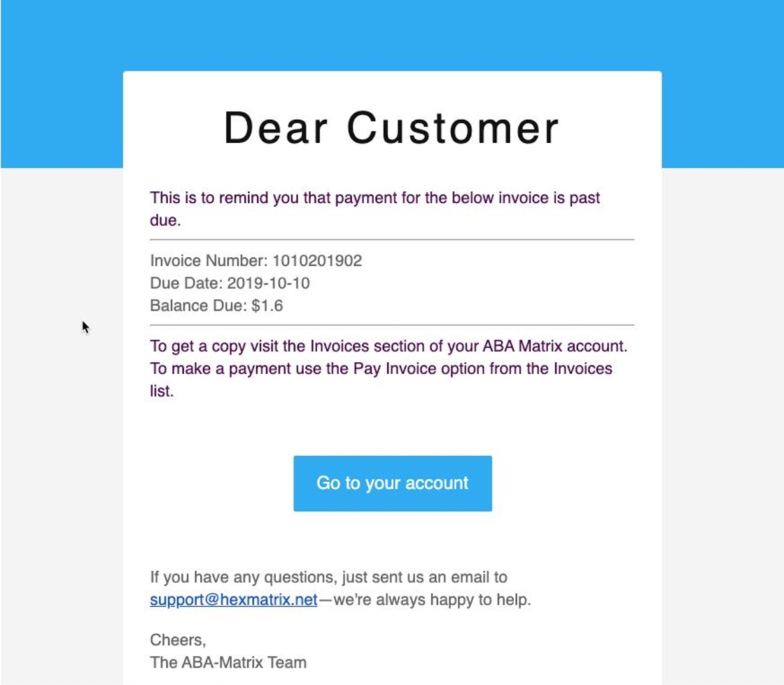Select the invoice number 1010201902

point(317,261)
